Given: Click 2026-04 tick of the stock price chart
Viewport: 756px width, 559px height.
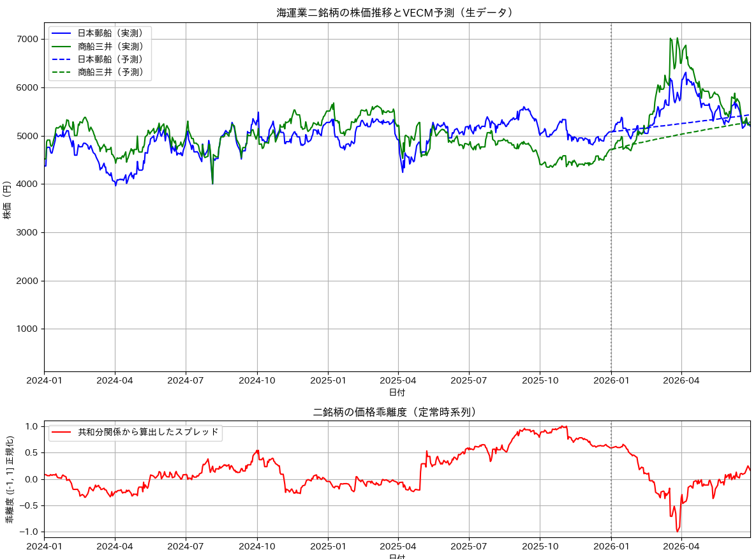Looking at the screenshot, I should (x=681, y=380).
